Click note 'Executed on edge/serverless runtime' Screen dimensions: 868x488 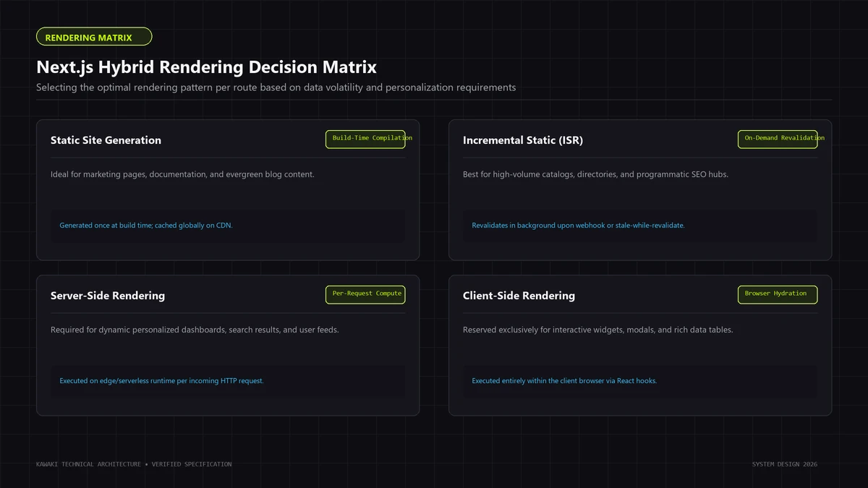click(161, 381)
